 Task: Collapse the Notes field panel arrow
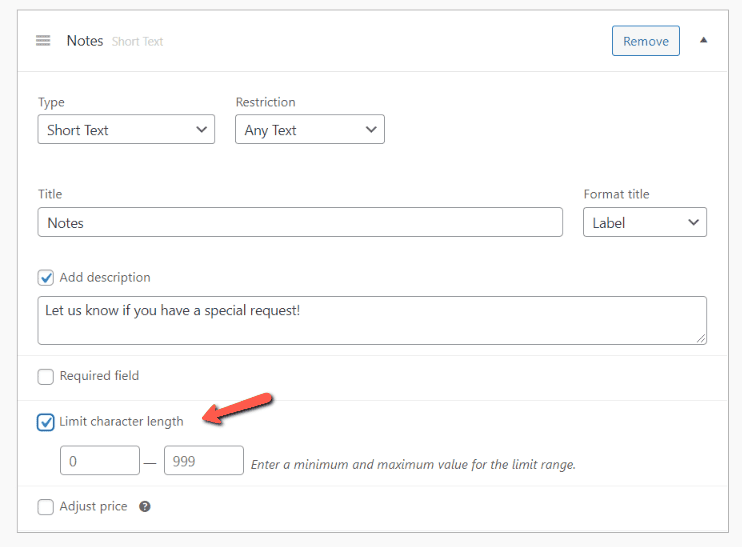pos(703,41)
